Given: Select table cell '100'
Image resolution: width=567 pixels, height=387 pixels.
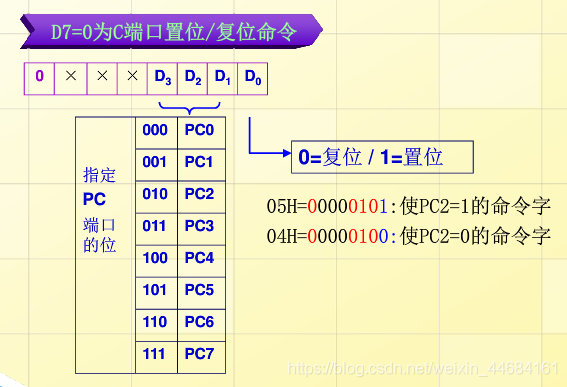Looking at the screenshot, I should (x=157, y=261).
